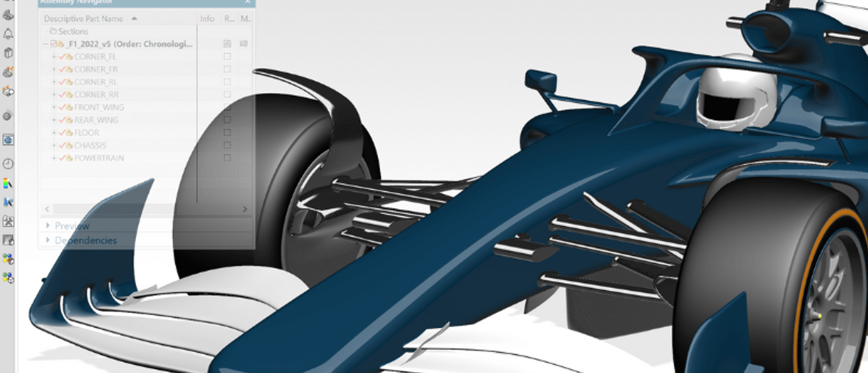Click the navigator horizontal scrollbar track
The width and height of the screenshot is (868, 373).
point(146,209)
